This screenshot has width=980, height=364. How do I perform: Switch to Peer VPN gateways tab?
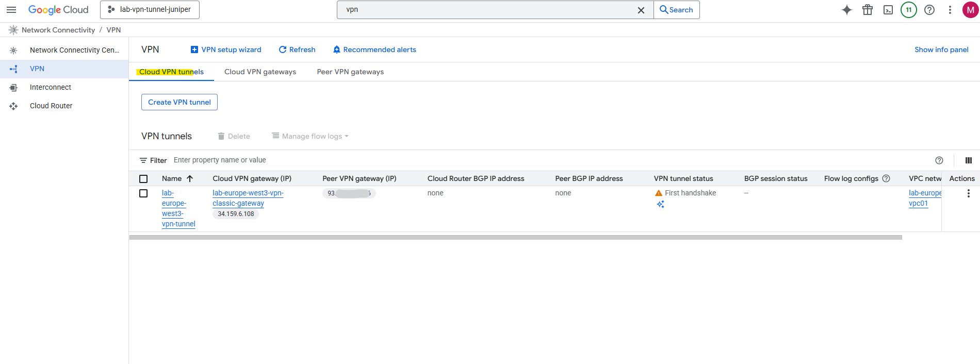350,72
